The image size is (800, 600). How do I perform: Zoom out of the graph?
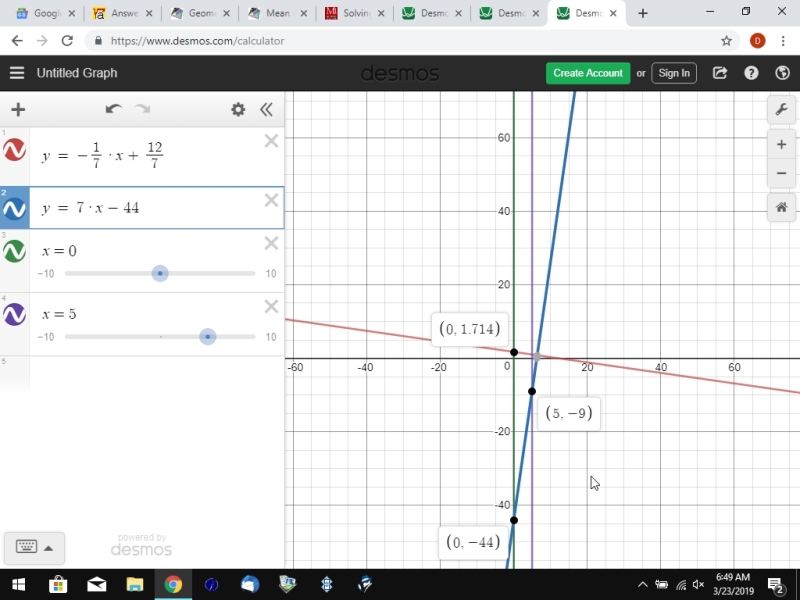point(781,173)
